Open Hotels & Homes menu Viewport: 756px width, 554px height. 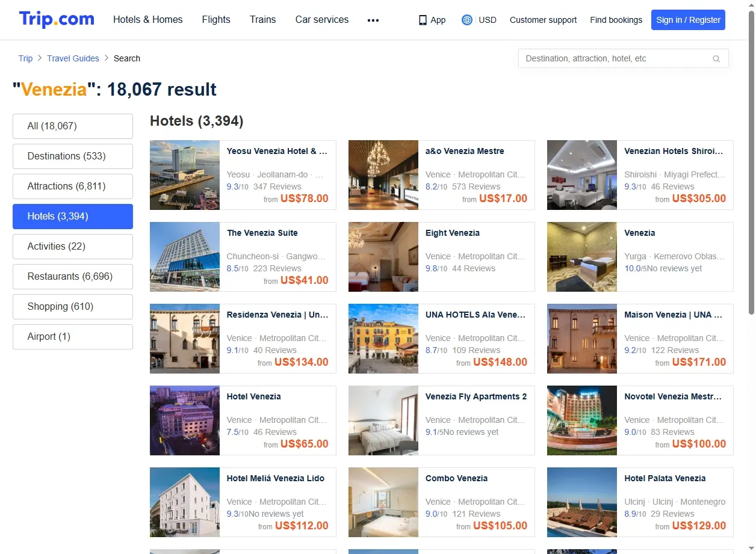148,19
